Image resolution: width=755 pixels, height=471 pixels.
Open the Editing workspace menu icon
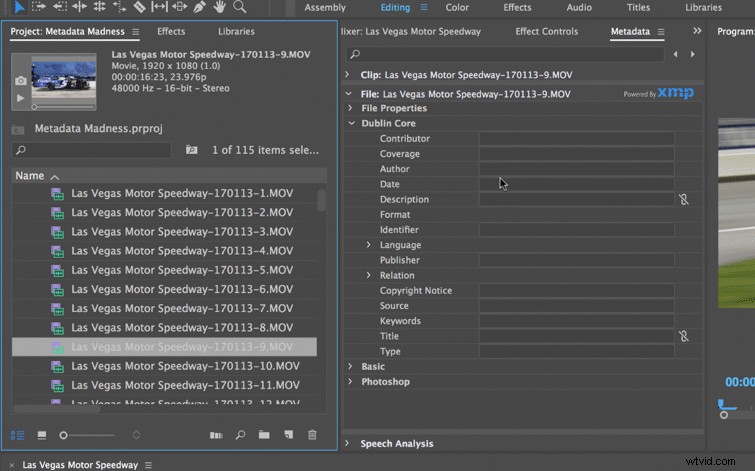[424, 7]
